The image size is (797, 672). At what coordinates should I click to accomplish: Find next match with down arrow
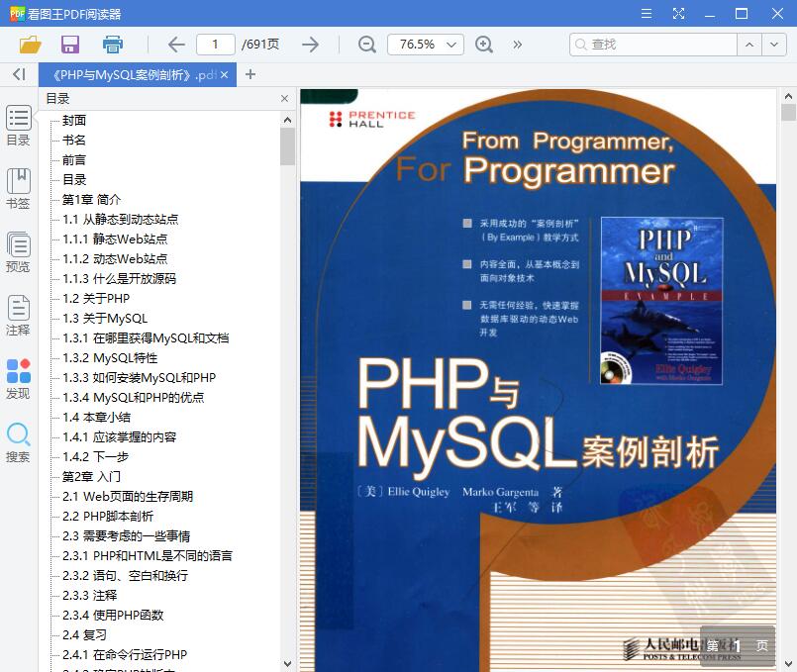pyautogui.click(x=774, y=45)
